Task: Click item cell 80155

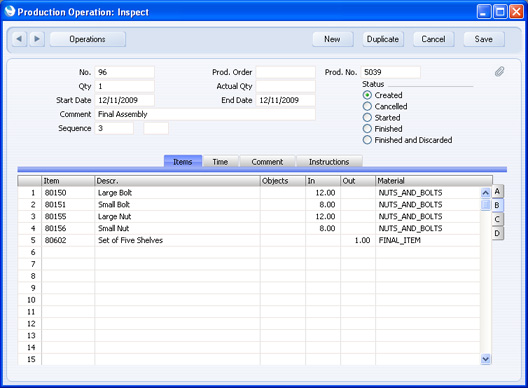Action: [68, 217]
